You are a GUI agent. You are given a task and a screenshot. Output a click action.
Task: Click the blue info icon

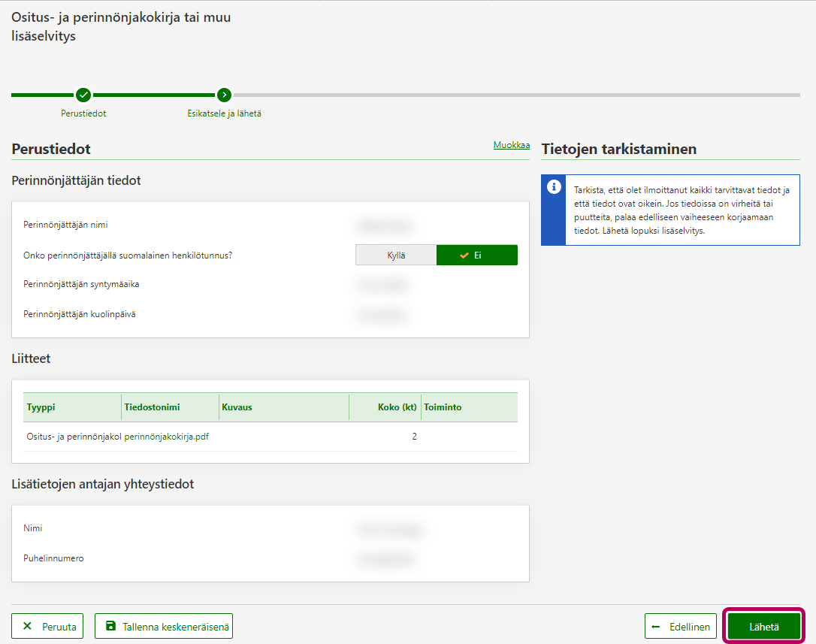click(x=554, y=186)
